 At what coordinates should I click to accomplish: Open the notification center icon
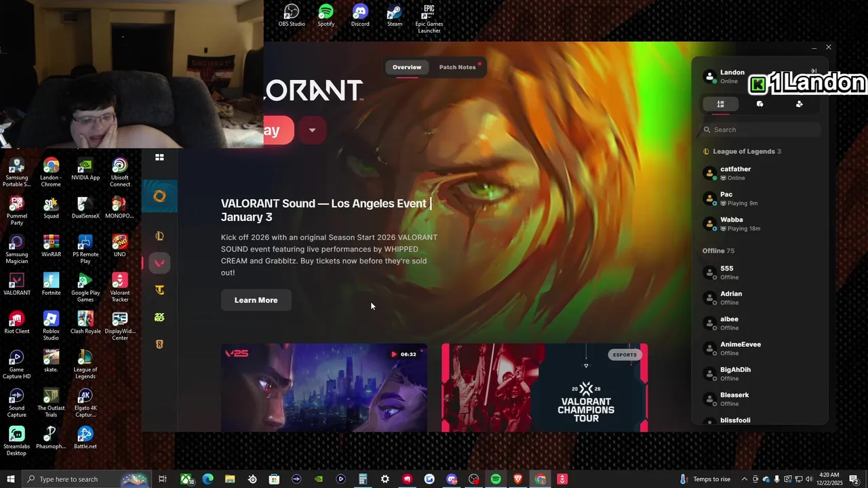854,479
